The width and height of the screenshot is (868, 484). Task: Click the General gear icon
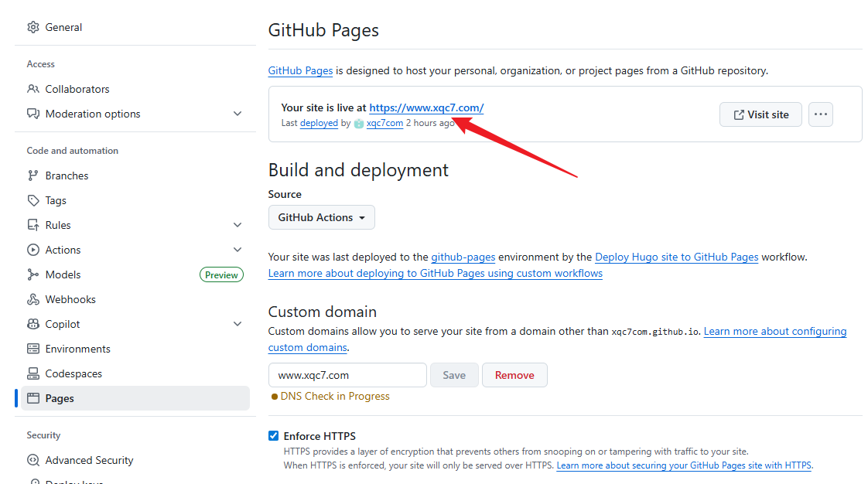[x=33, y=27]
